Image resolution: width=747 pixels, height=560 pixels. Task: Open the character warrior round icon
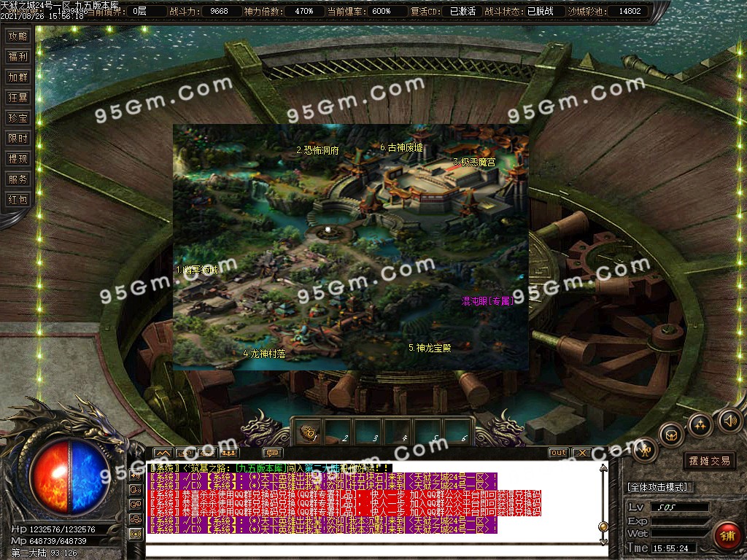[646, 449]
